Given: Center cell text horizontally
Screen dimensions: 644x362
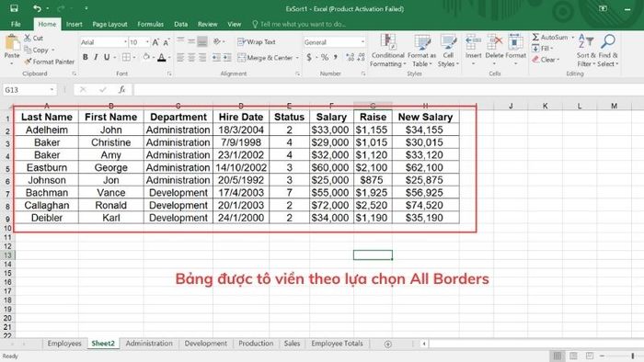Looking at the screenshot, I should (191, 57).
